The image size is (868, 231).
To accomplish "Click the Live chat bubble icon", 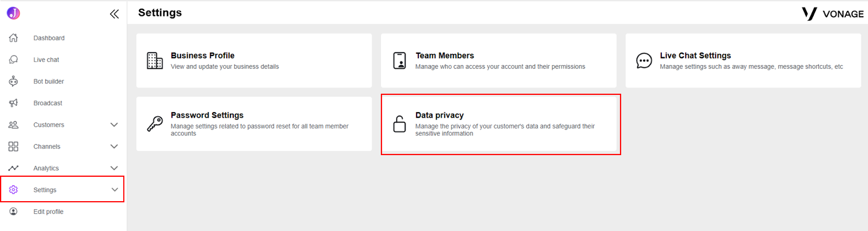I will coord(14,60).
